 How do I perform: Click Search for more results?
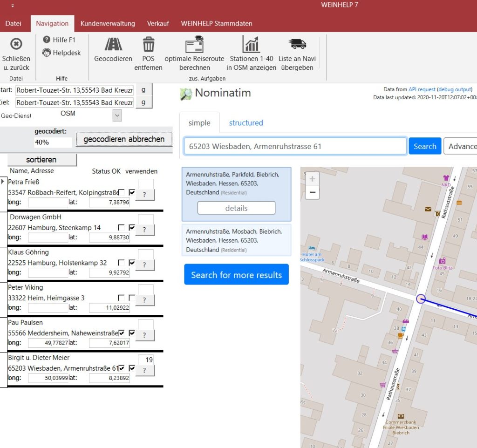(236, 275)
